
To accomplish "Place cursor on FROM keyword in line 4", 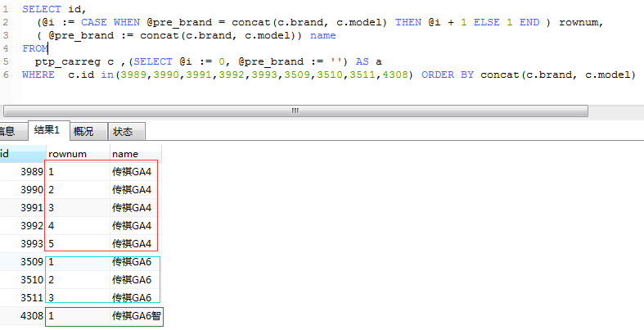I will (35, 48).
